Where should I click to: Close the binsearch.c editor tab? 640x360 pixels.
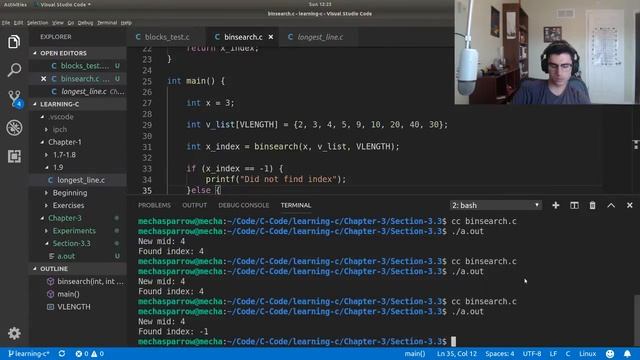click(271, 37)
